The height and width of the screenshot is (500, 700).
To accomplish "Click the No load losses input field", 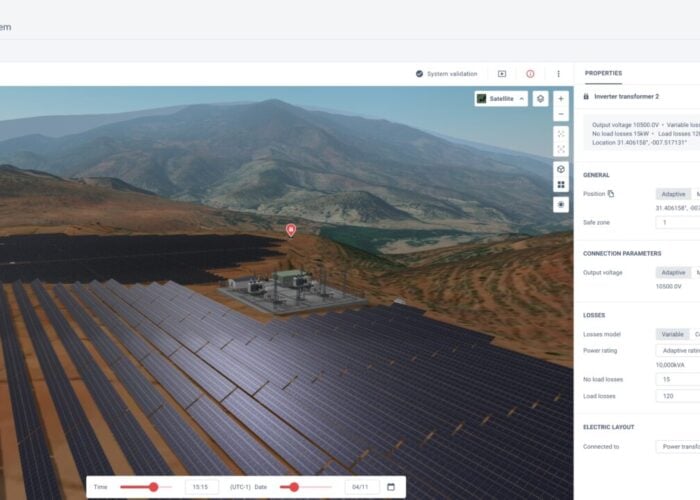I will (x=678, y=379).
